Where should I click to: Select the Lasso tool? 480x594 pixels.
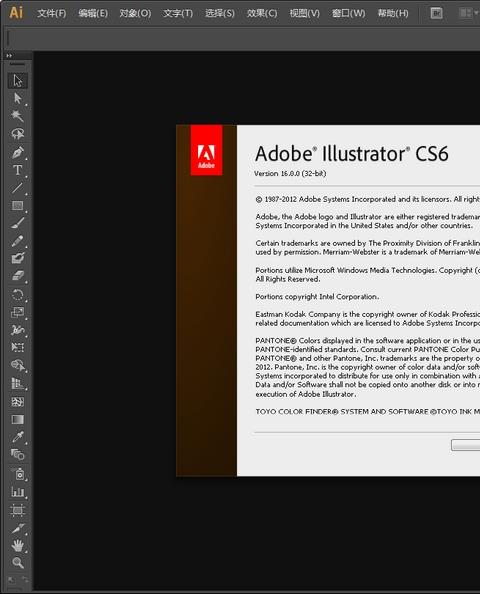click(x=17, y=133)
